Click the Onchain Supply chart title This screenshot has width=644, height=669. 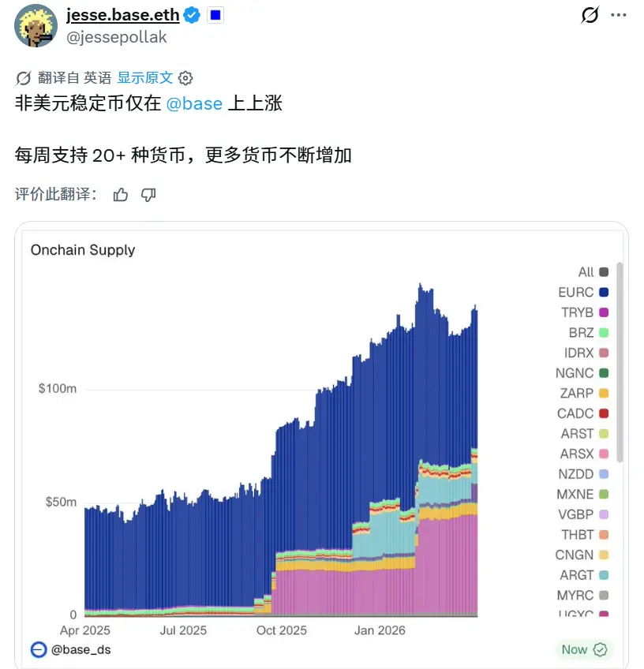(x=83, y=250)
